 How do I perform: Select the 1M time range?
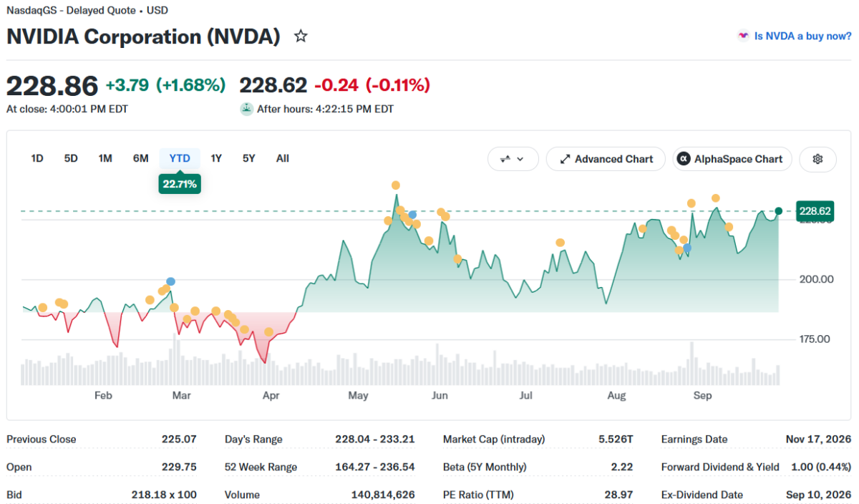[x=105, y=158]
